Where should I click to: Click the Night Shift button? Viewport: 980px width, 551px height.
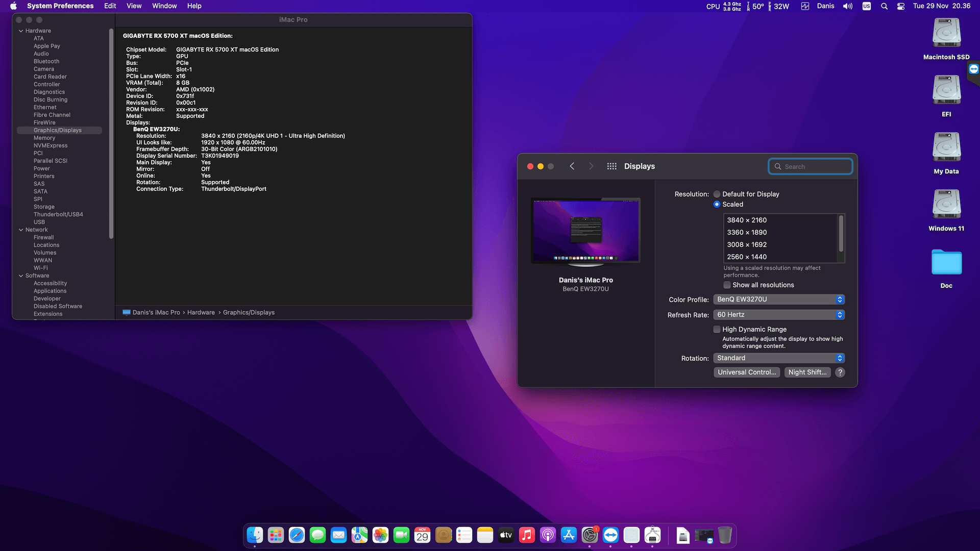point(807,372)
